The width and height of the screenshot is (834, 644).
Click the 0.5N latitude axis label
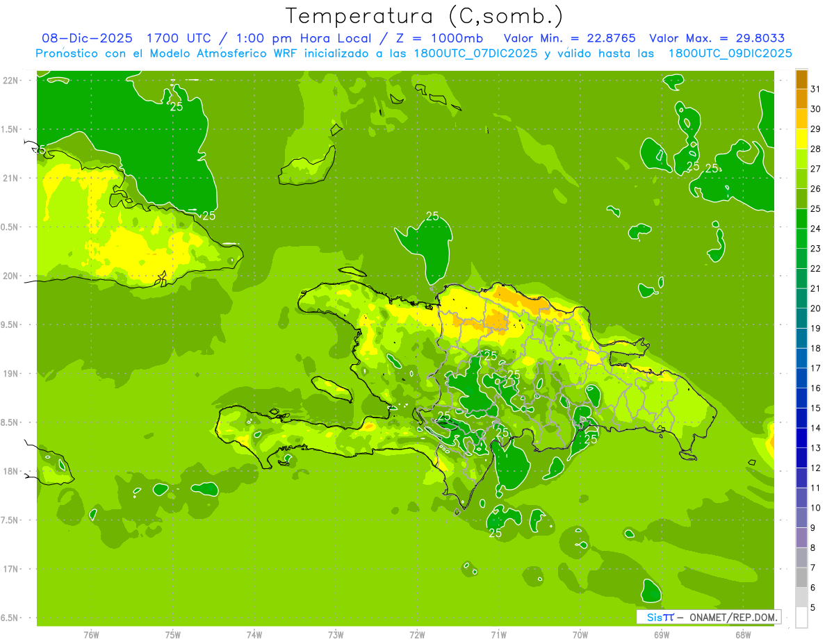coord(10,227)
